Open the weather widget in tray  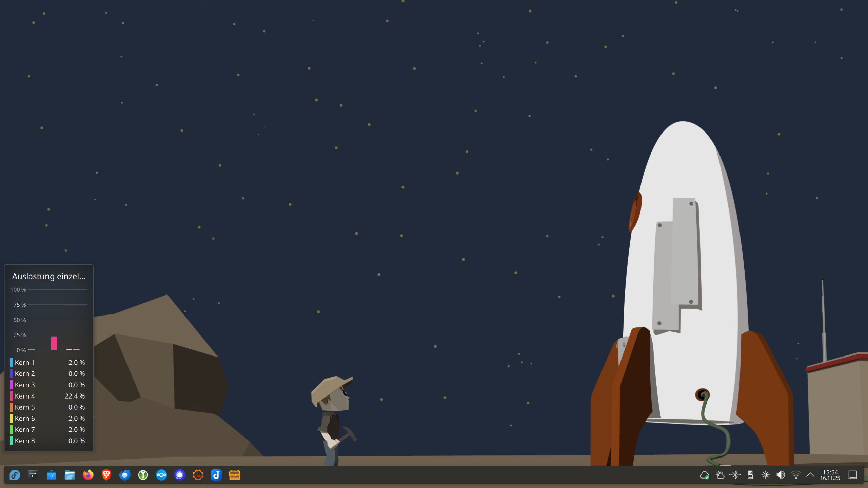click(x=720, y=475)
